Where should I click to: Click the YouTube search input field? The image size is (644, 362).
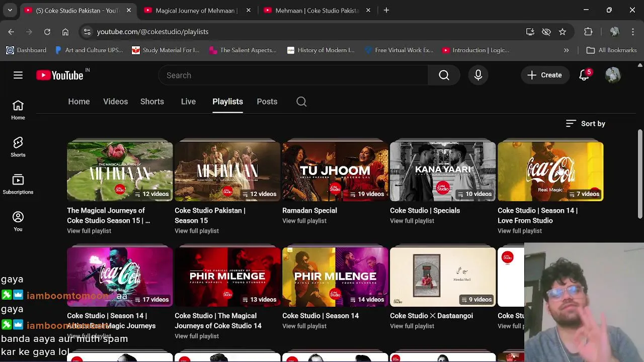point(293,75)
